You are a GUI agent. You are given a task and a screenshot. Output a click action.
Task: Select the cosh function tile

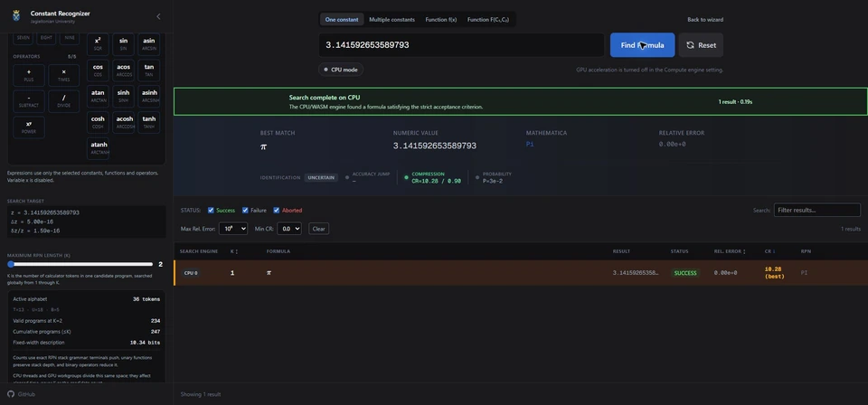click(98, 122)
